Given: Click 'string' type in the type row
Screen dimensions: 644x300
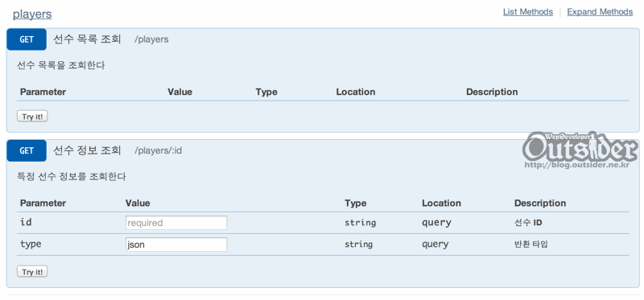Looking at the screenshot, I should [x=358, y=245].
